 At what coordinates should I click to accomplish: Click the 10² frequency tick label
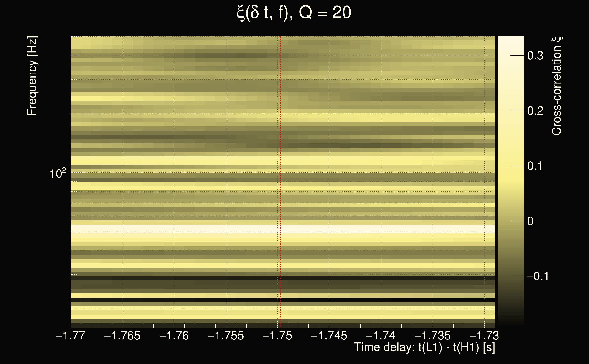click(58, 173)
